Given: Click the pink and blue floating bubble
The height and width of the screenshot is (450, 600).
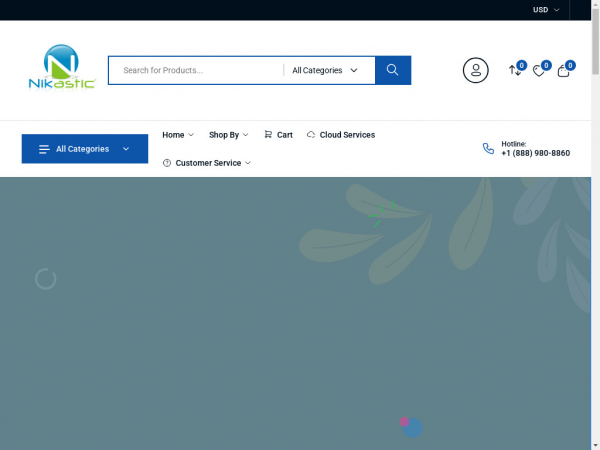Looking at the screenshot, I should tap(410, 427).
